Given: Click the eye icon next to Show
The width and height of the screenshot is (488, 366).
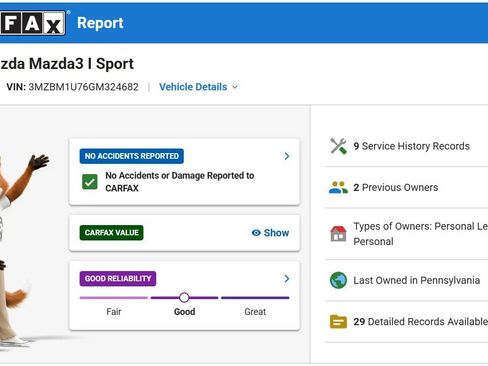Looking at the screenshot, I should point(256,233).
